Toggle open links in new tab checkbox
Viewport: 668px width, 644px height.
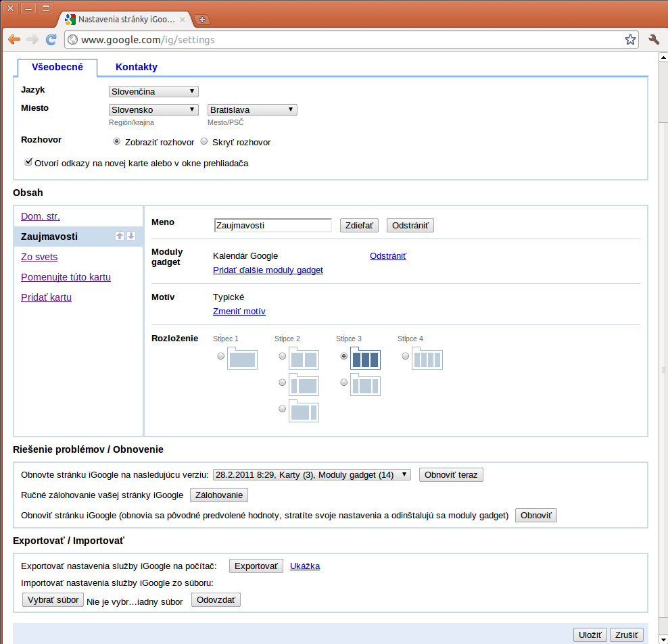point(28,162)
